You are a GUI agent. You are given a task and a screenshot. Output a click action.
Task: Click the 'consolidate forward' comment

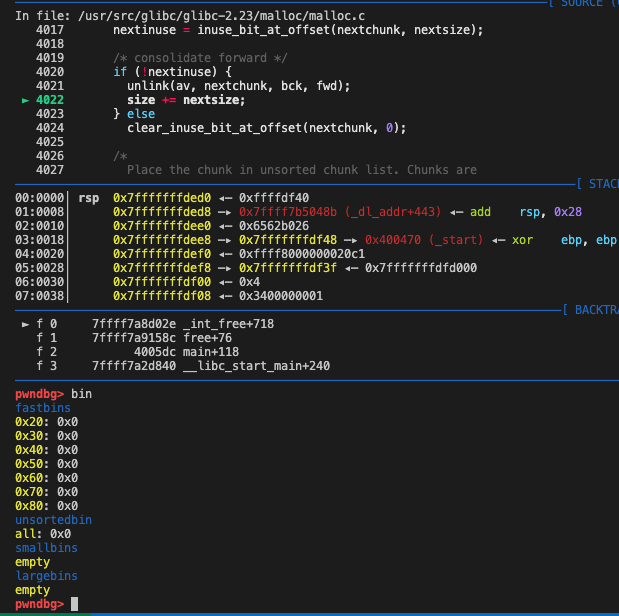tap(201, 58)
